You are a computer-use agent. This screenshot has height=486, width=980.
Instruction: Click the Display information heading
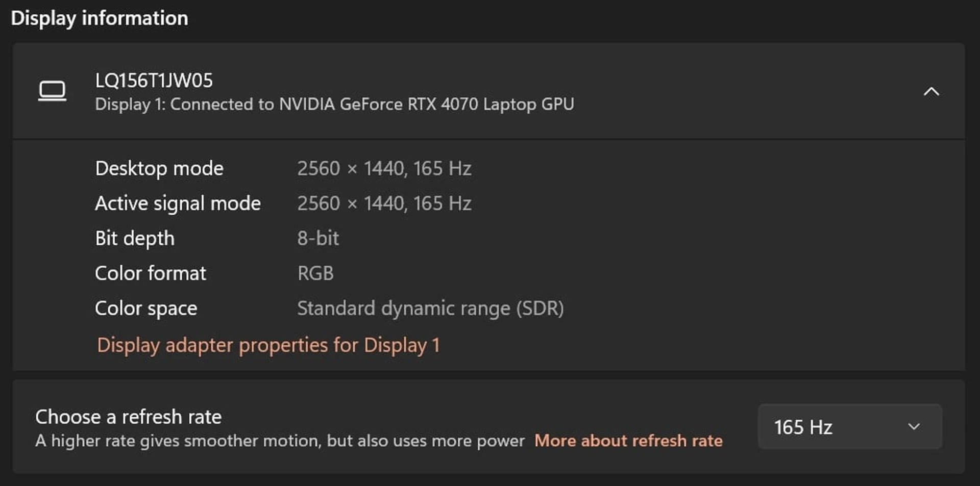pos(100,18)
